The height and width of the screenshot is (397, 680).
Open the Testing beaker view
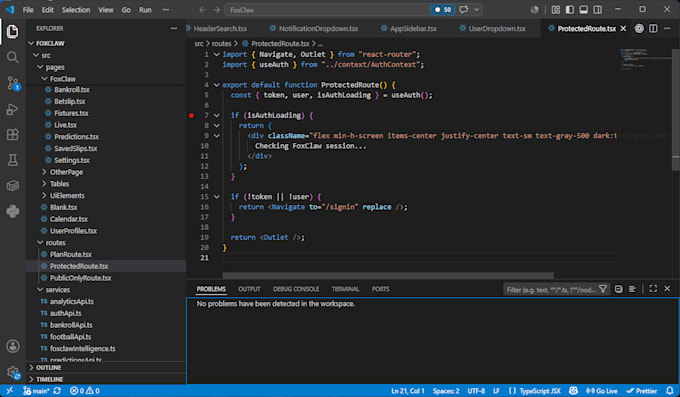[13, 160]
